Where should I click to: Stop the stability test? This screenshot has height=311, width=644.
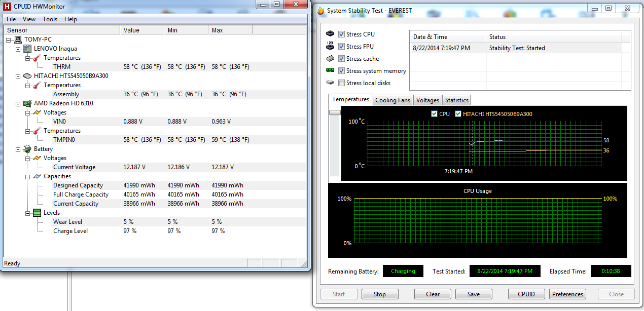pos(380,294)
